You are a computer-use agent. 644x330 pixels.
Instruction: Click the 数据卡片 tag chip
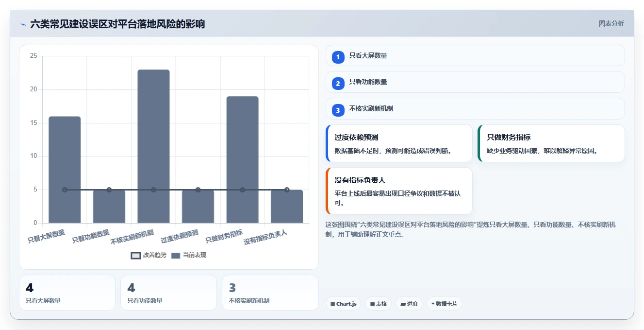point(444,304)
